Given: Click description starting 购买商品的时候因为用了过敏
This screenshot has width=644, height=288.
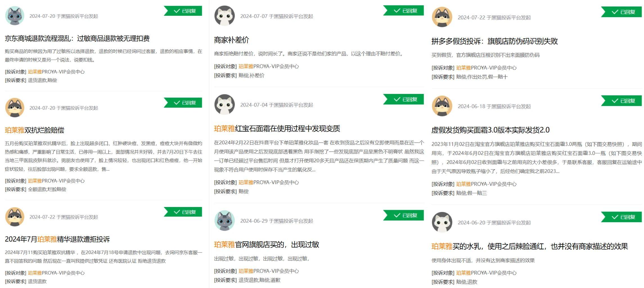Looking at the screenshot, I should click(x=103, y=55).
